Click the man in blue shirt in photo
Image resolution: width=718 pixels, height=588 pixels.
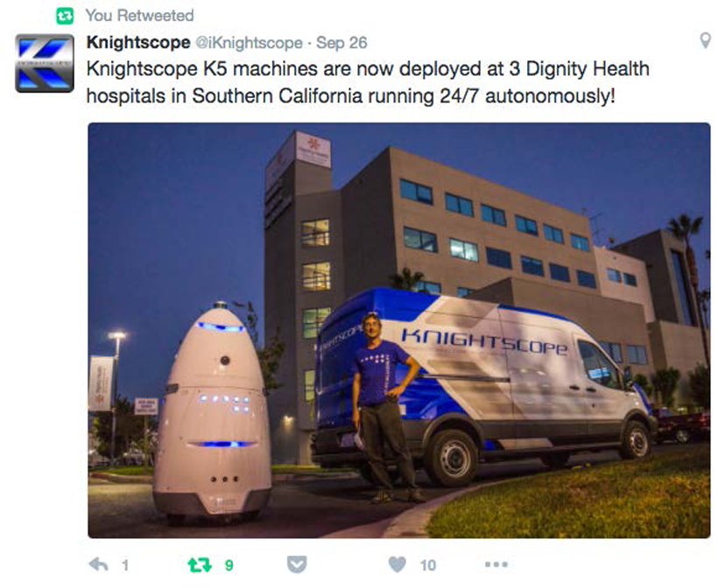(384, 407)
